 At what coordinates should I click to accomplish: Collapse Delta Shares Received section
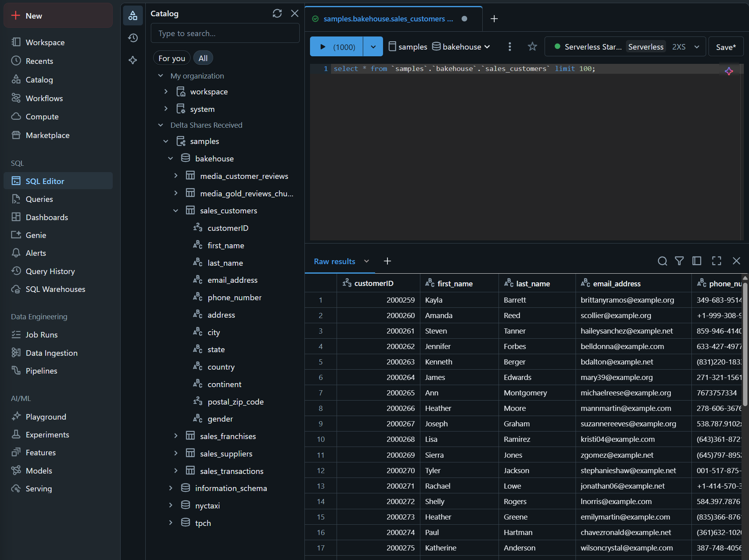(160, 125)
